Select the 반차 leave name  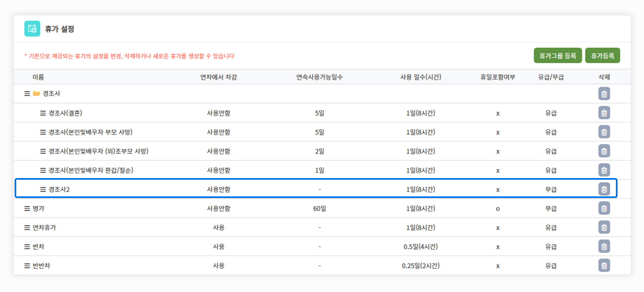39,247
